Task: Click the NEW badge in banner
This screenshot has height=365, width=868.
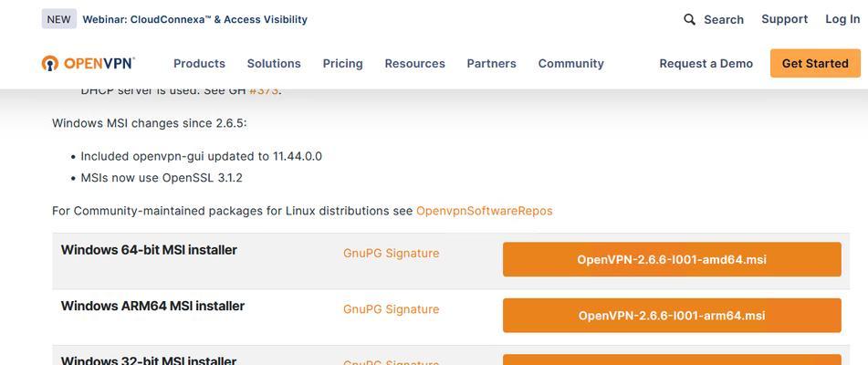Action: point(58,19)
